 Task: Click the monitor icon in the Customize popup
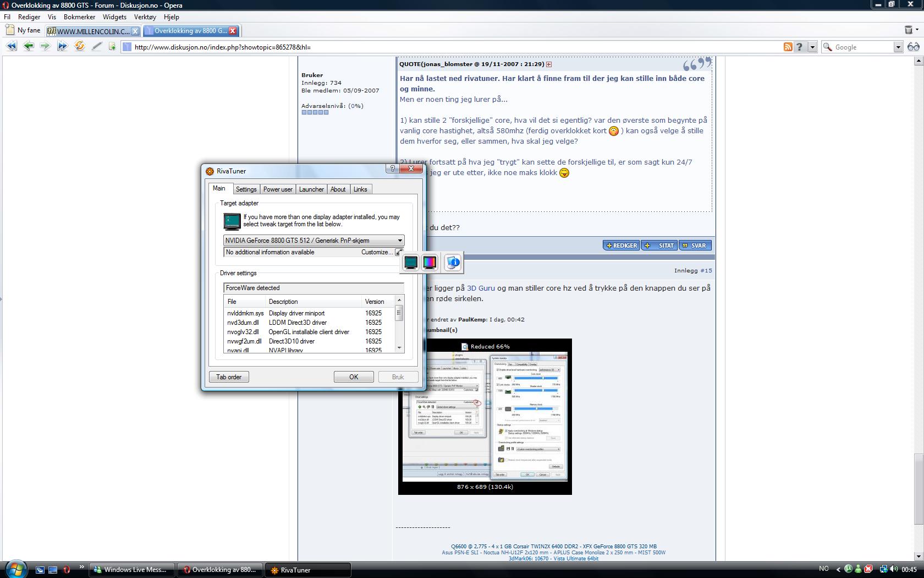(411, 263)
